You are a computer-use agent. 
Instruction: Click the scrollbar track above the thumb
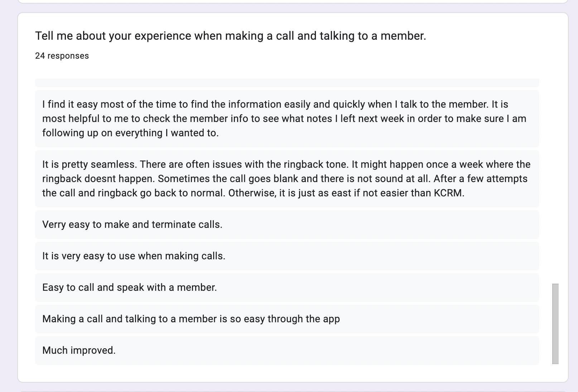pyautogui.click(x=555, y=181)
